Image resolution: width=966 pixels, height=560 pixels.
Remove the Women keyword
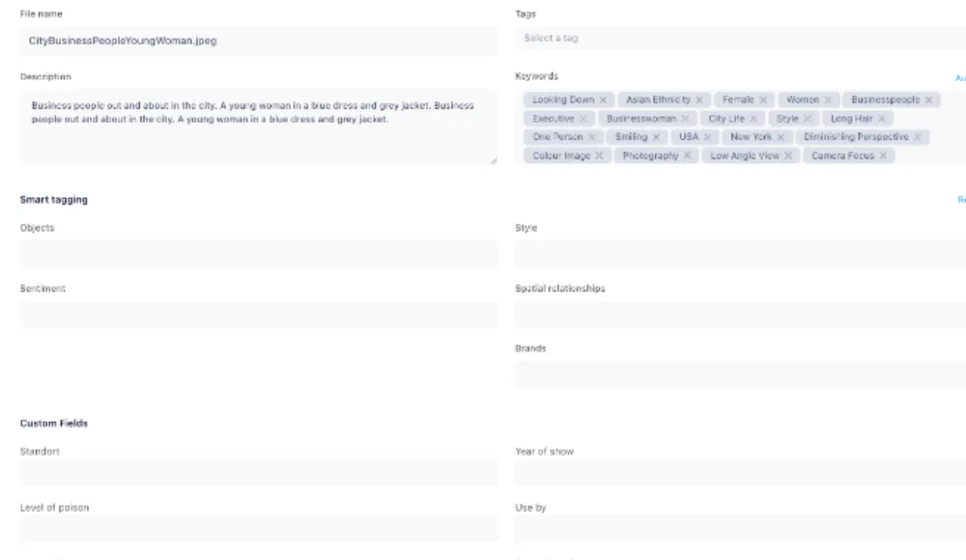coord(828,99)
